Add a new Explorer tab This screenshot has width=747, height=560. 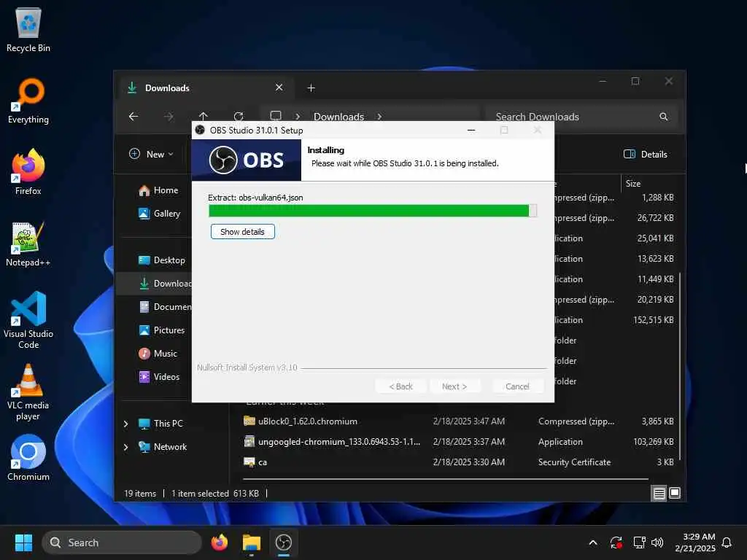311,87
